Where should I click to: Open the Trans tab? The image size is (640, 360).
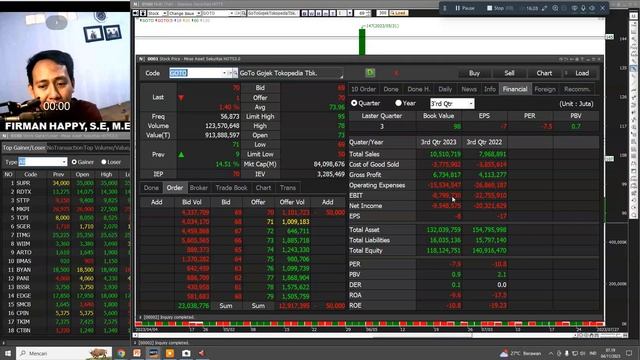pos(288,188)
